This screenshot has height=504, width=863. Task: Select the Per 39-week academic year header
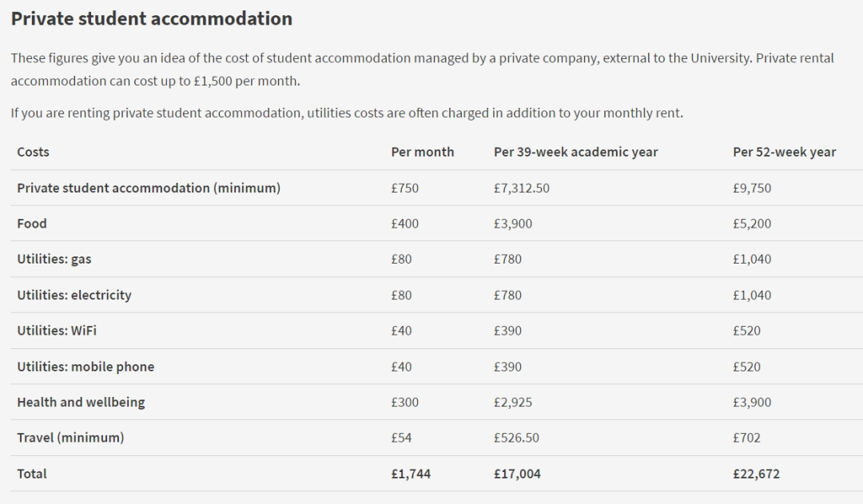575,152
